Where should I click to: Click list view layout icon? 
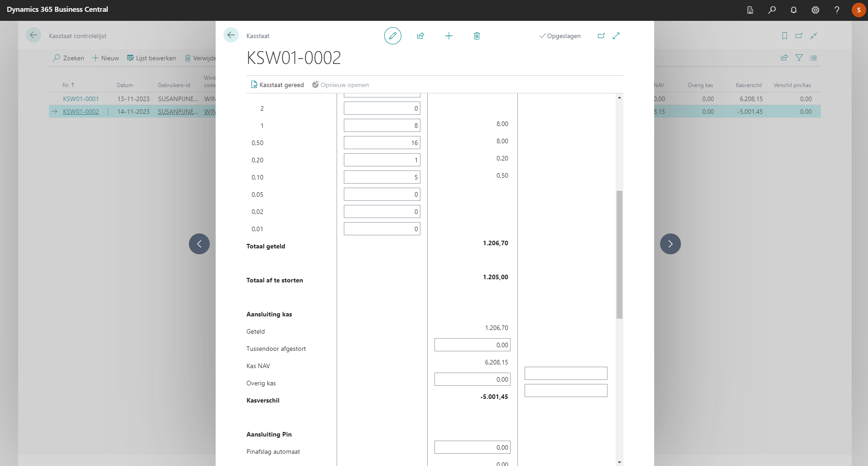(x=814, y=58)
